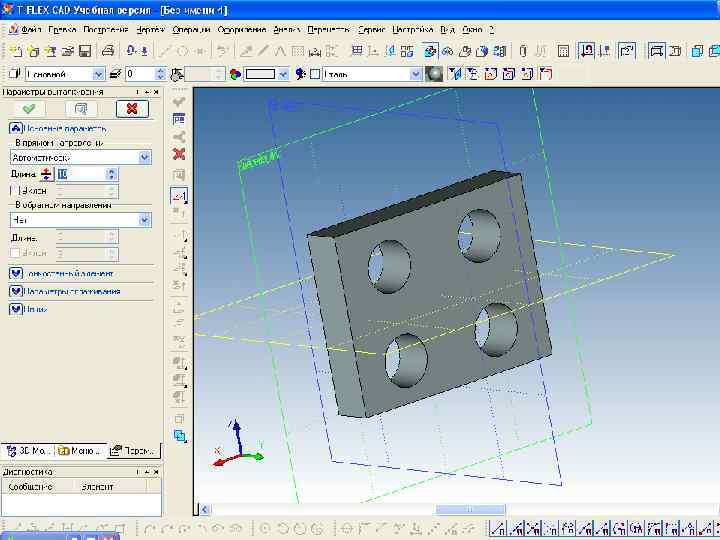Click the preview button between checkmark and X
This screenshot has height=540, width=720.
pos(80,109)
